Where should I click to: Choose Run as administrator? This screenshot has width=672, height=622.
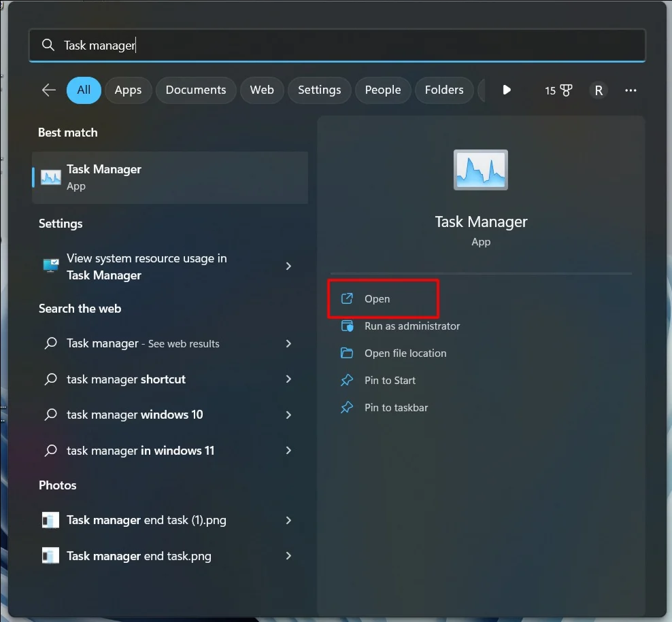[411, 326]
